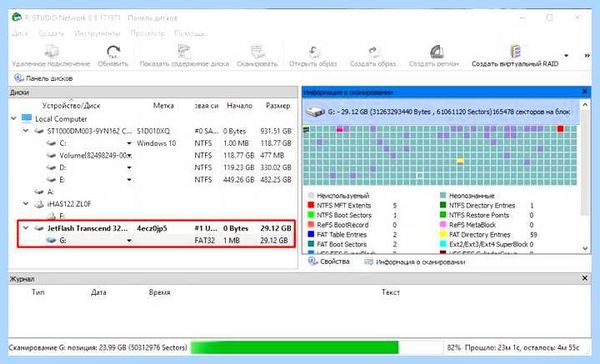Collapse the JetFlash Transcend node

[x=26, y=228]
